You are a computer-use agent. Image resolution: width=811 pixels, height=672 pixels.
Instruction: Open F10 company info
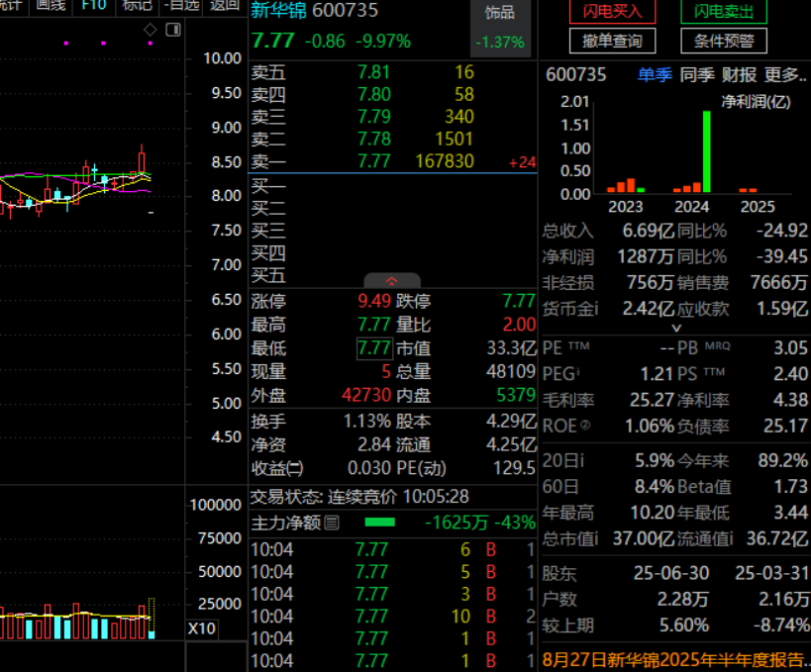tap(94, 6)
